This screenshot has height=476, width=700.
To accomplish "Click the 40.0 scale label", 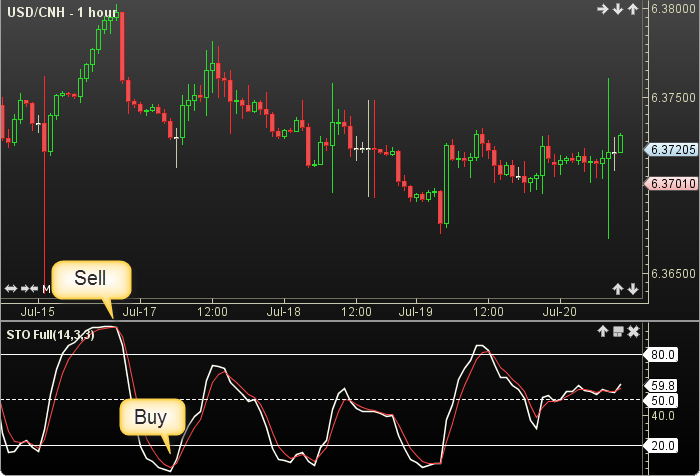I will 663,416.
